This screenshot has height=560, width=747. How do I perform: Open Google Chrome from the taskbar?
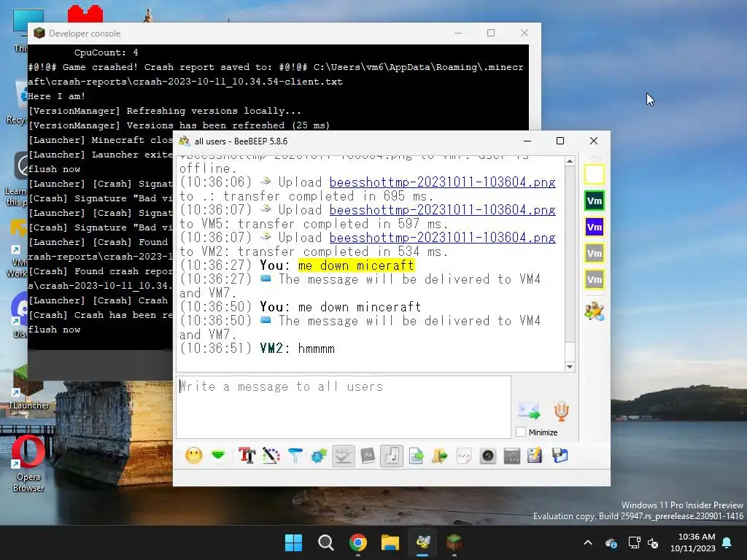click(357, 542)
